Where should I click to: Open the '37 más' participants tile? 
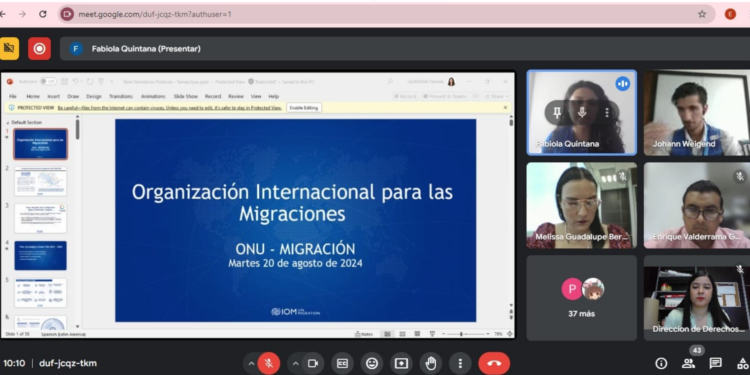click(x=582, y=298)
